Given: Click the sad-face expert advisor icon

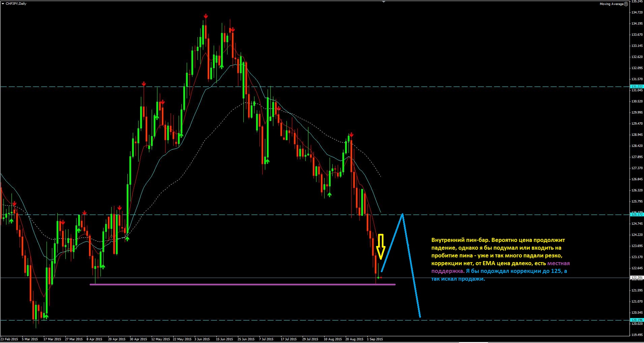Looking at the screenshot, I should (x=626, y=4).
